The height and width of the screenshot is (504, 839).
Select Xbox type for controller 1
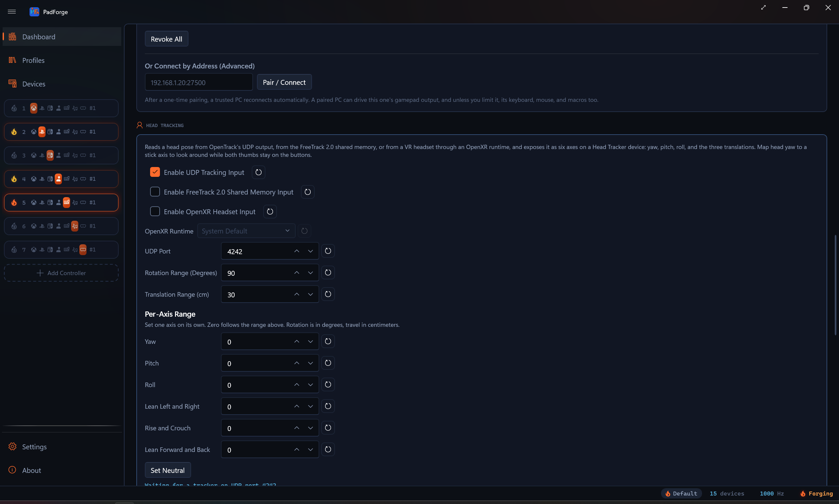(34, 108)
